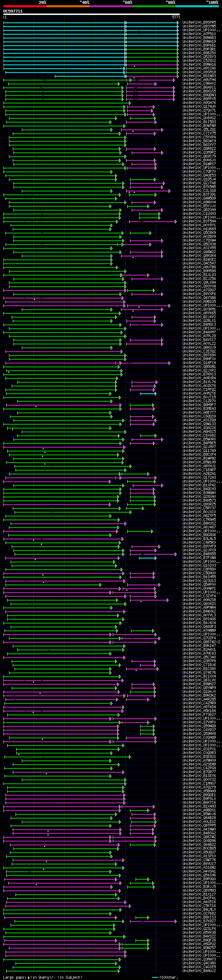The image size is (222, 980).
Task: Click UniRef100_B1VL76 hit label
Action: coord(199,382)
